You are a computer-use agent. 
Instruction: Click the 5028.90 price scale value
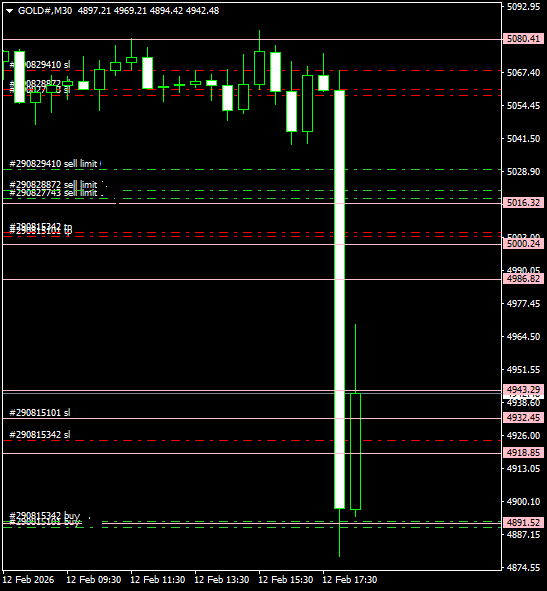pos(523,171)
